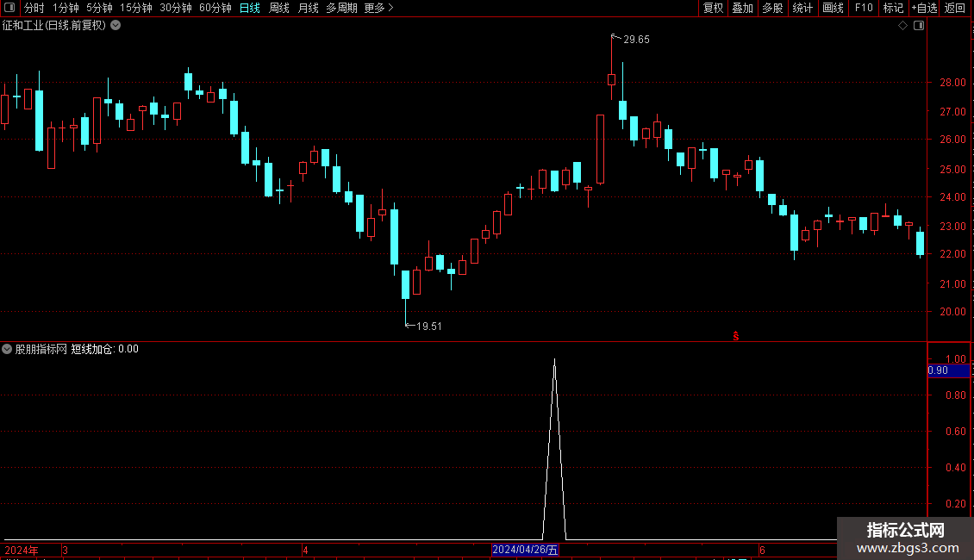Switch to 月线 monthly chart

pyautogui.click(x=308, y=8)
